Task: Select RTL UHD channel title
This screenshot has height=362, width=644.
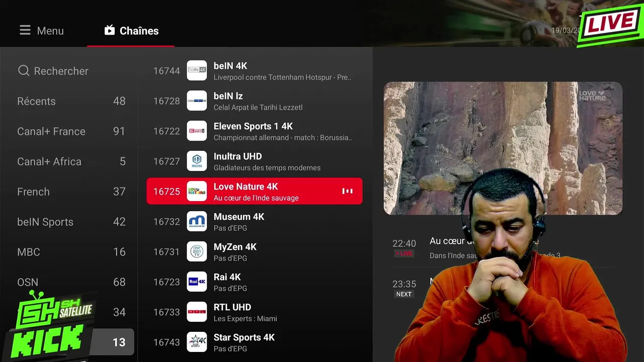Action: 232,307
